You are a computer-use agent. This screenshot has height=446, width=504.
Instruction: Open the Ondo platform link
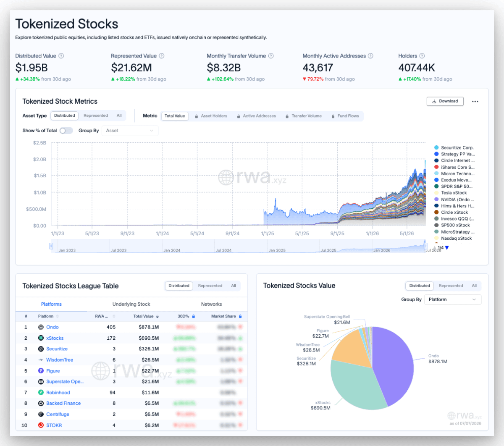52,327
